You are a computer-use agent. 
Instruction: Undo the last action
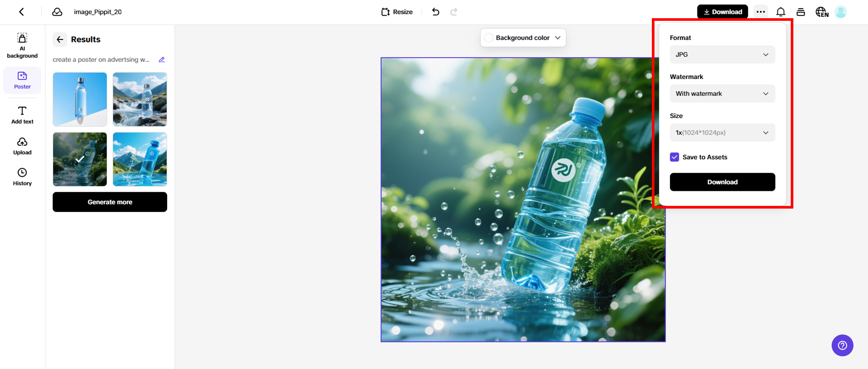(436, 12)
